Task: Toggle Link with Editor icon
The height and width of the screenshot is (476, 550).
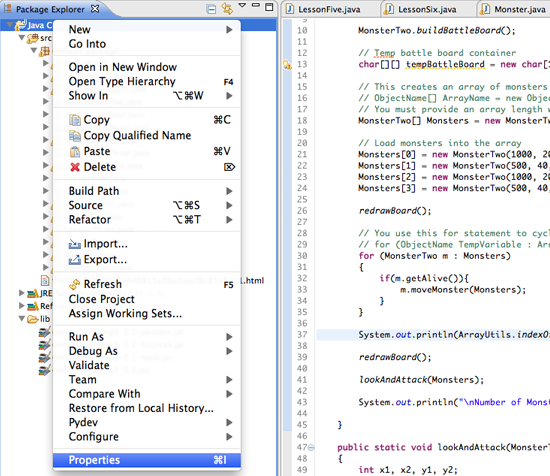Action: click(227, 8)
